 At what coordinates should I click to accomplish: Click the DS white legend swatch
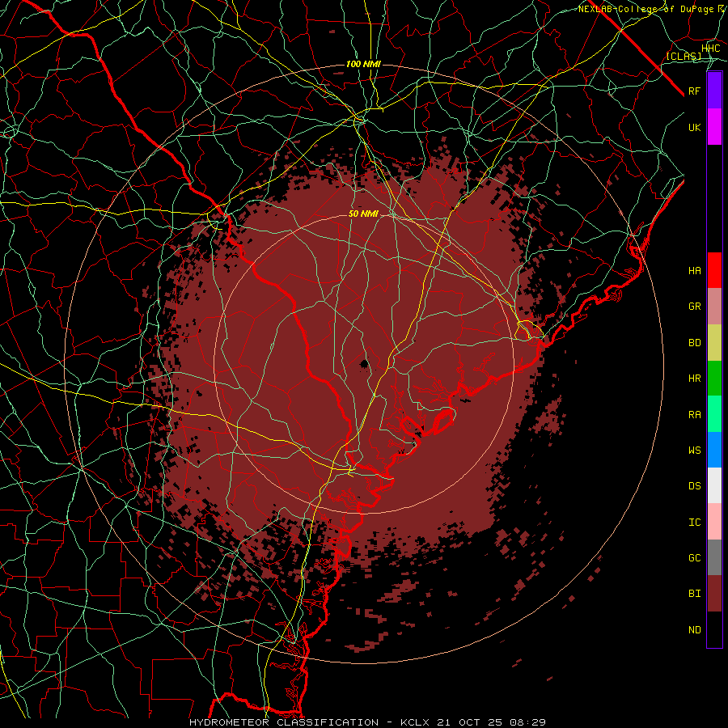coord(714,485)
